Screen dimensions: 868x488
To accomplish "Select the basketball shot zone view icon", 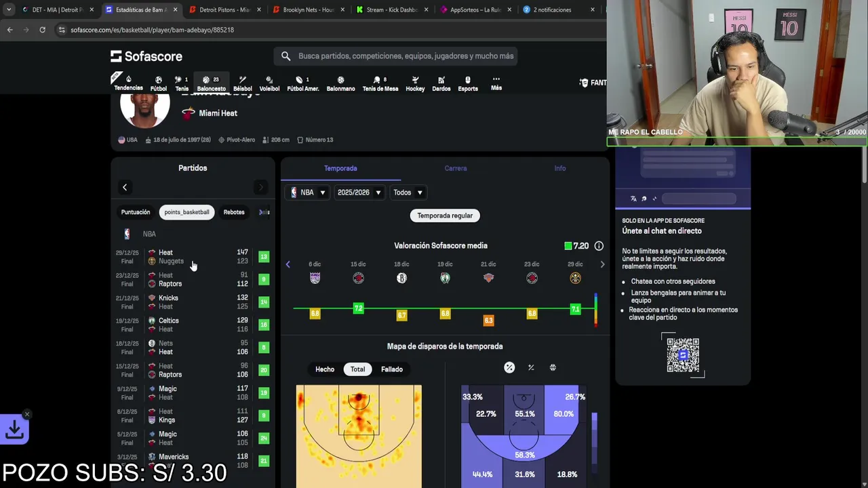I will [x=553, y=367].
